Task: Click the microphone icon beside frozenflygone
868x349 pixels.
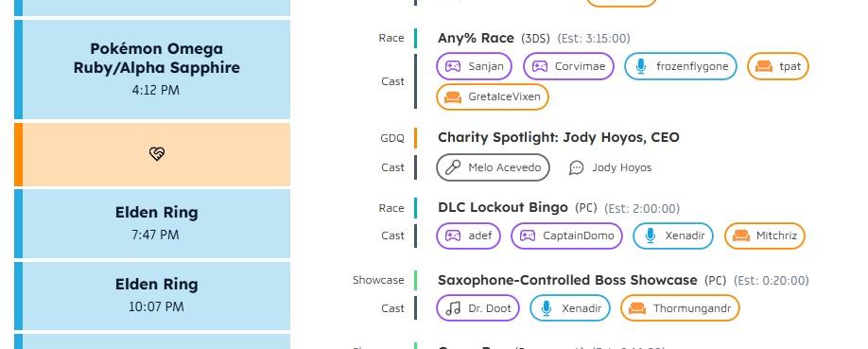Action: click(641, 66)
